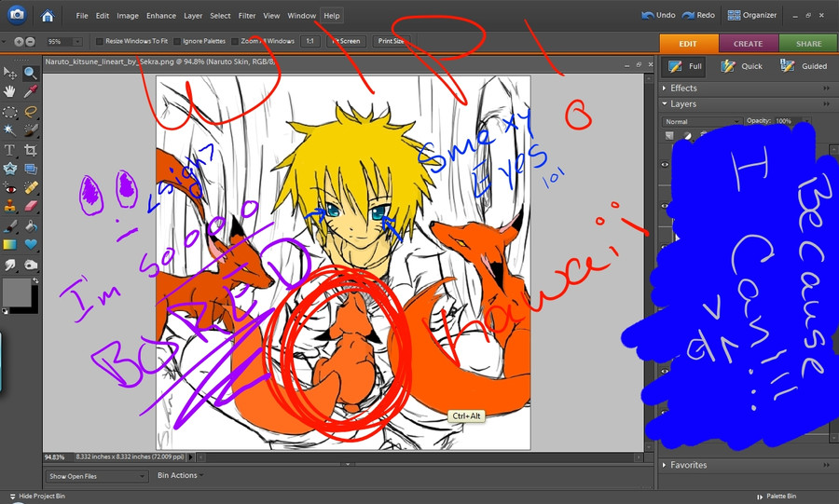839x504 pixels.
Task: Click the Redo button
Action: tap(698, 15)
